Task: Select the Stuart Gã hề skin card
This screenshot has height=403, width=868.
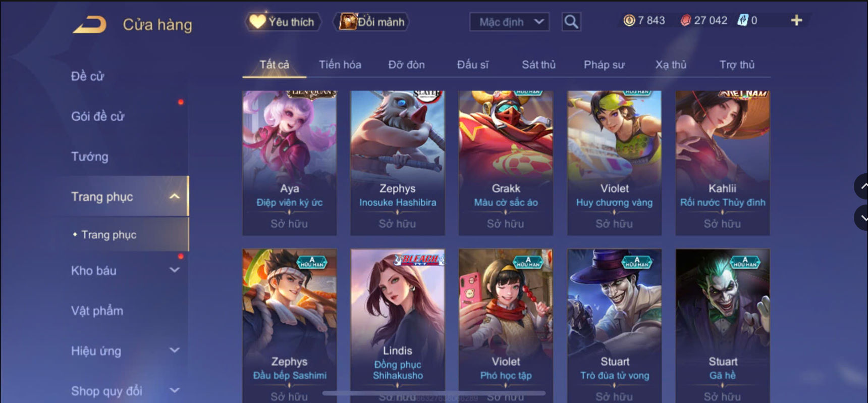Action: point(723,326)
